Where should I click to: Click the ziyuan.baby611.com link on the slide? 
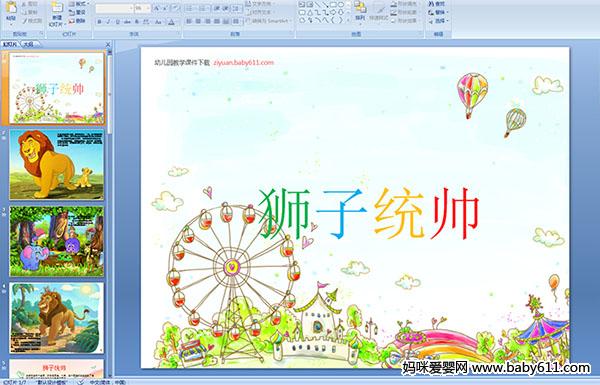pyautogui.click(x=243, y=63)
